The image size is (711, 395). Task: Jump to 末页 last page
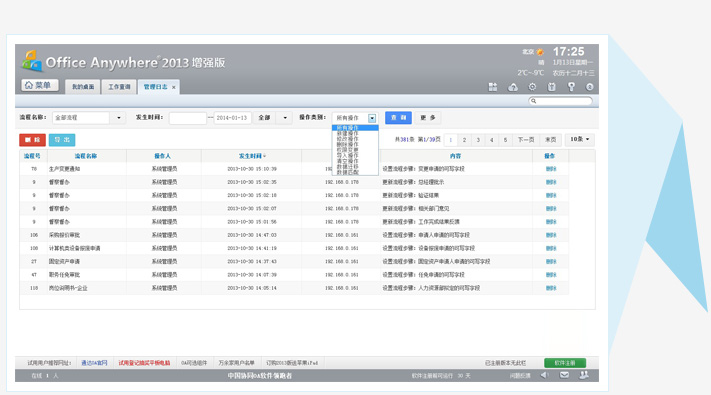[x=550, y=140]
